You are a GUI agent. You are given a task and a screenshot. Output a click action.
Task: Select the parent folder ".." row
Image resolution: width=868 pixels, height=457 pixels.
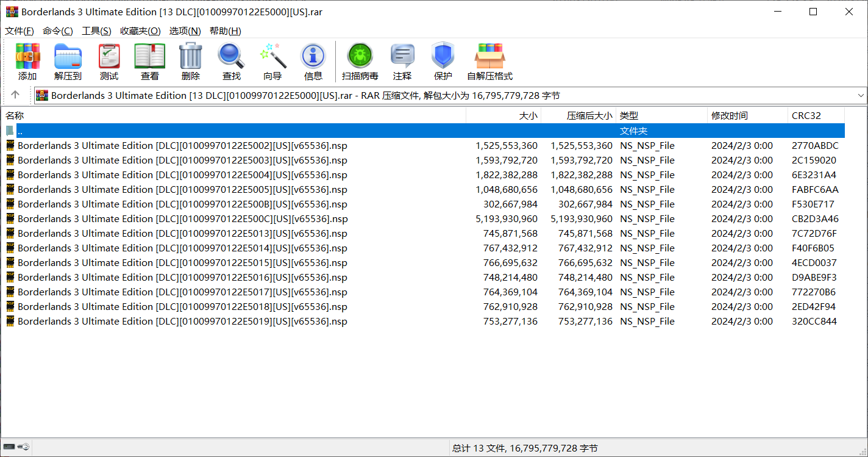pyautogui.click(x=424, y=131)
